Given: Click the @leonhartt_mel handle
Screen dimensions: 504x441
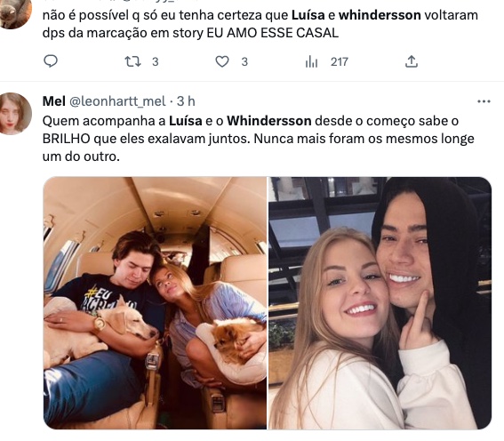Looking at the screenshot, I should pyautogui.click(x=117, y=101).
